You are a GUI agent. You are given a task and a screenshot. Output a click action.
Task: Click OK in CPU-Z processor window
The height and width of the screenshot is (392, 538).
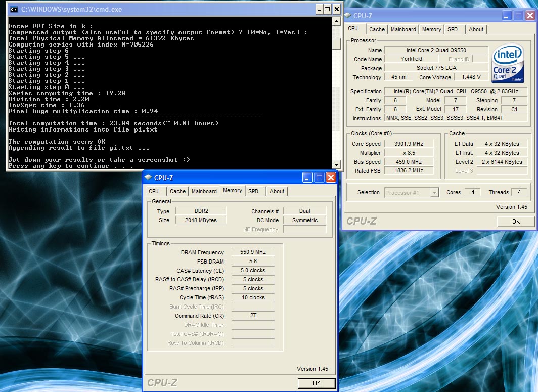tap(516, 222)
